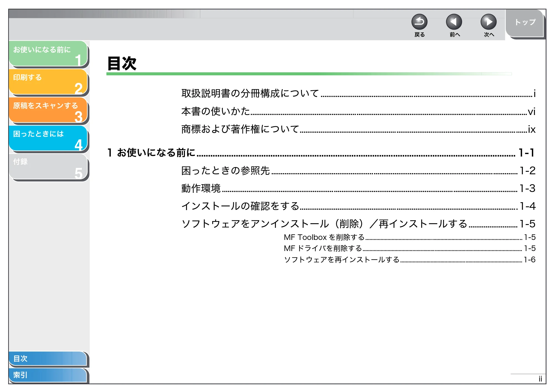Click the 戻る (back) round arrow icon
This screenshot has height=392, width=554.
pyautogui.click(x=419, y=22)
